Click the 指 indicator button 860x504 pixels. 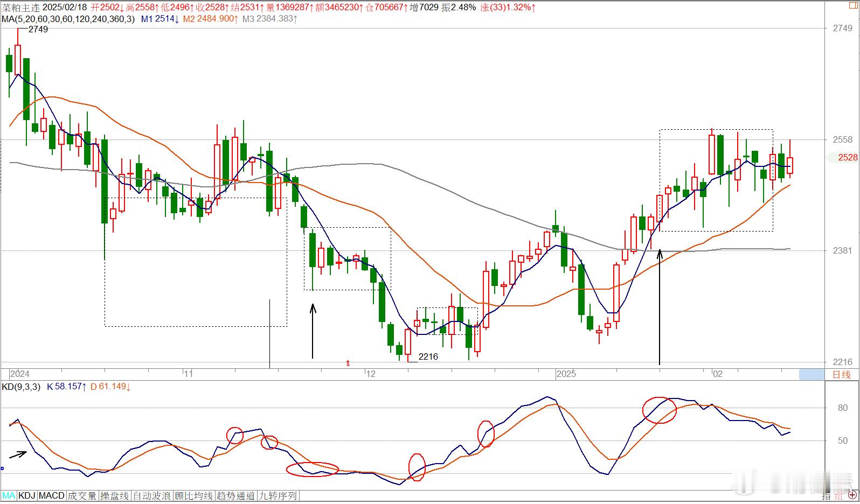coord(827,495)
